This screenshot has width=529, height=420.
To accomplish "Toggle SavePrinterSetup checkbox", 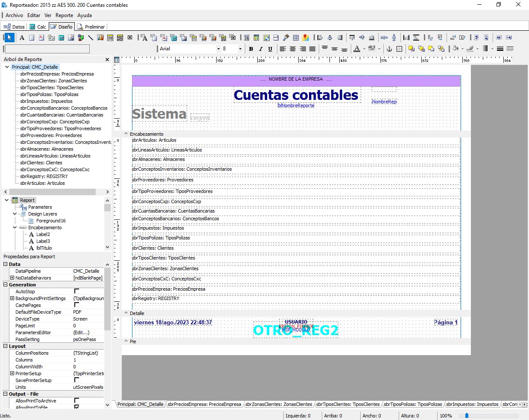I will coord(77,380).
